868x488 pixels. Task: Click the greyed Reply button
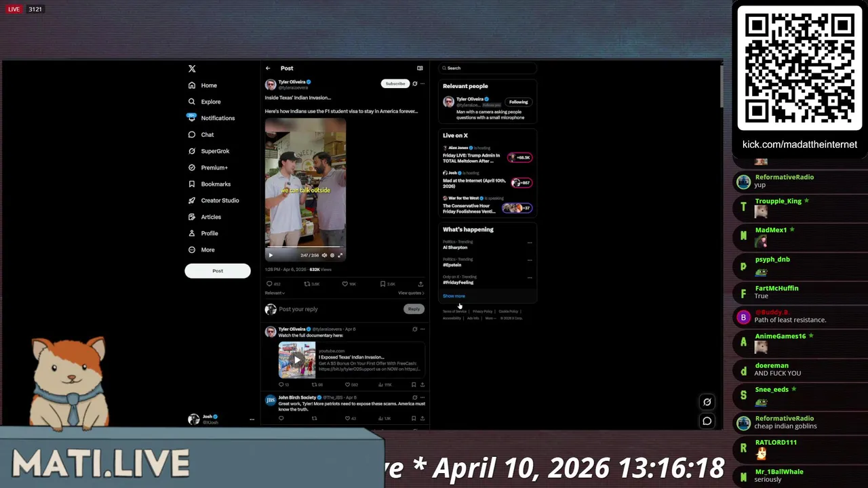414,309
